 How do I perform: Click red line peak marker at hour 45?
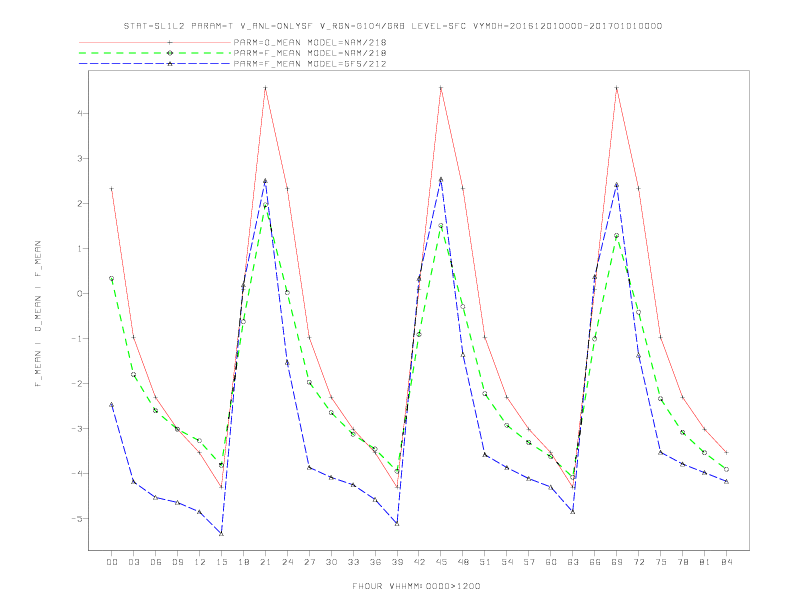441,88
